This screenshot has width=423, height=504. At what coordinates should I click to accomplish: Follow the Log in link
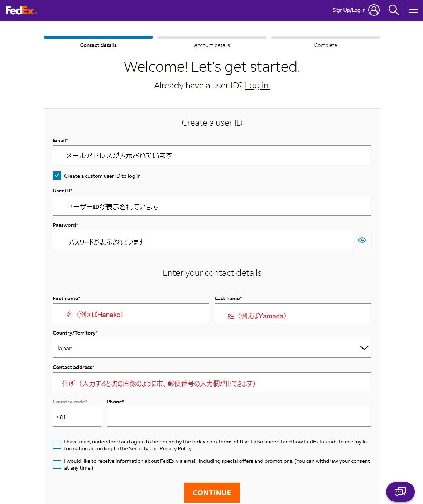click(257, 86)
